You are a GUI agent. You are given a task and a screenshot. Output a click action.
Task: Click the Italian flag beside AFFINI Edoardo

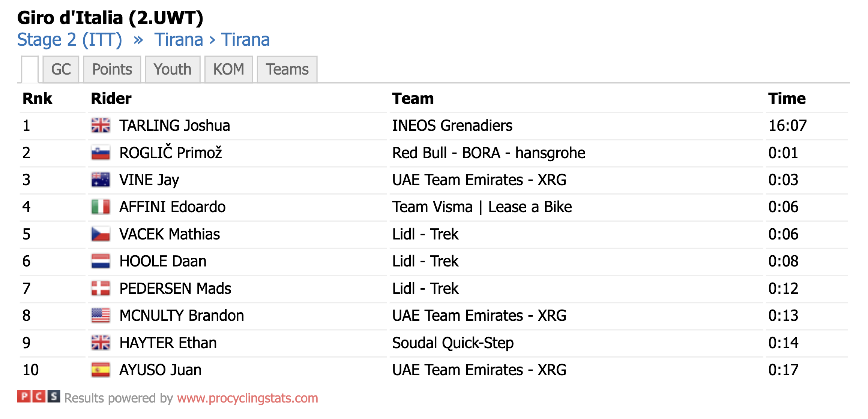[101, 207]
